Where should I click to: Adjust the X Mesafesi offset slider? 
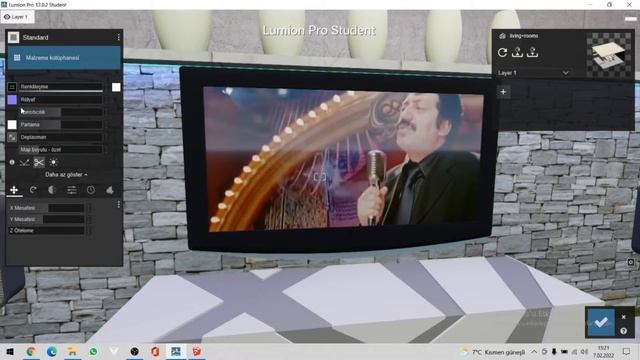click(47, 208)
